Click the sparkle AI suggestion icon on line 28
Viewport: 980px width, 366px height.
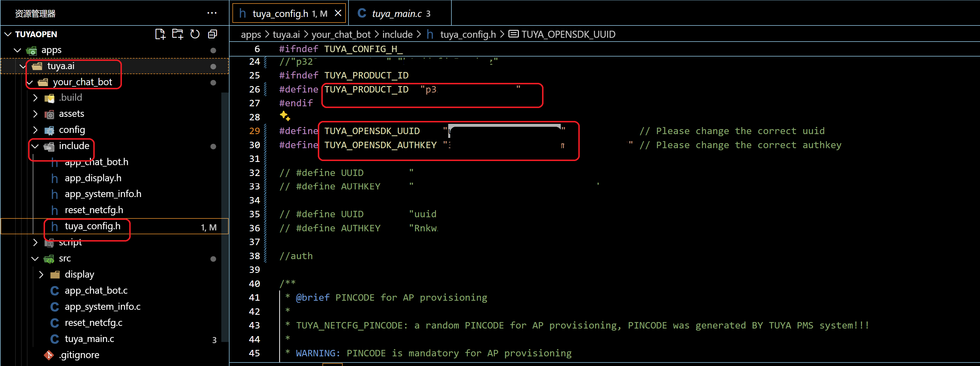coord(284,116)
